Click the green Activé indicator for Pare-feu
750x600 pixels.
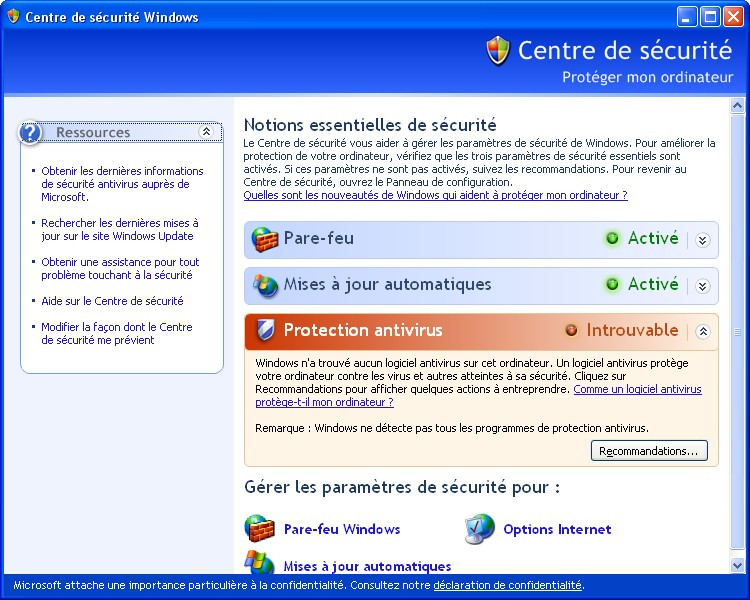(x=612, y=238)
